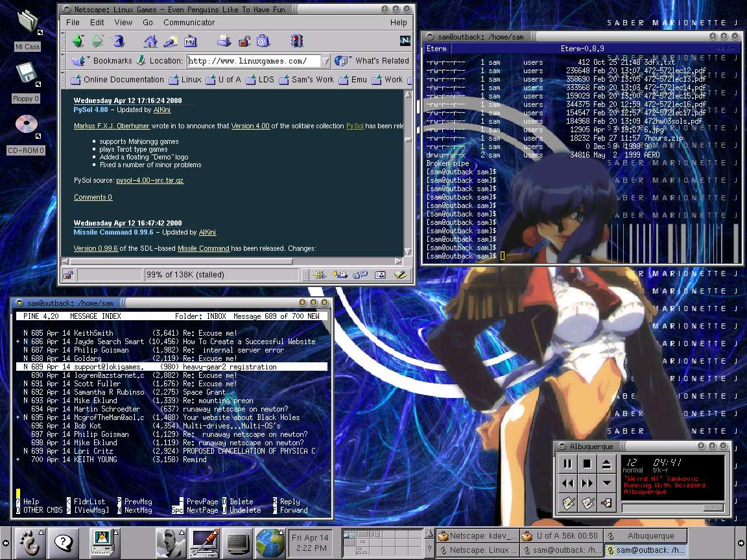Select message 699 PROPOSED CANCELLATION OF PHYSICA
The height and width of the screenshot is (560, 747).
pyautogui.click(x=171, y=451)
